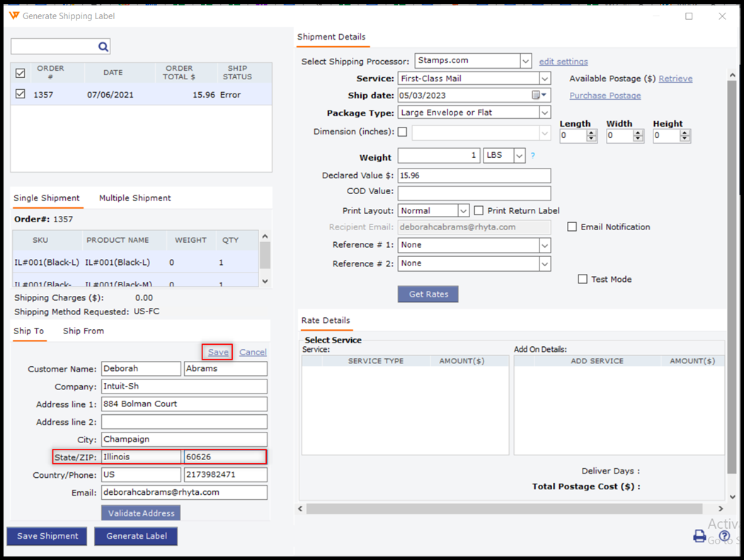Click the magnifier search icon above orders
Image resolution: width=744 pixels, height=560 pixels.
point(103,47)
